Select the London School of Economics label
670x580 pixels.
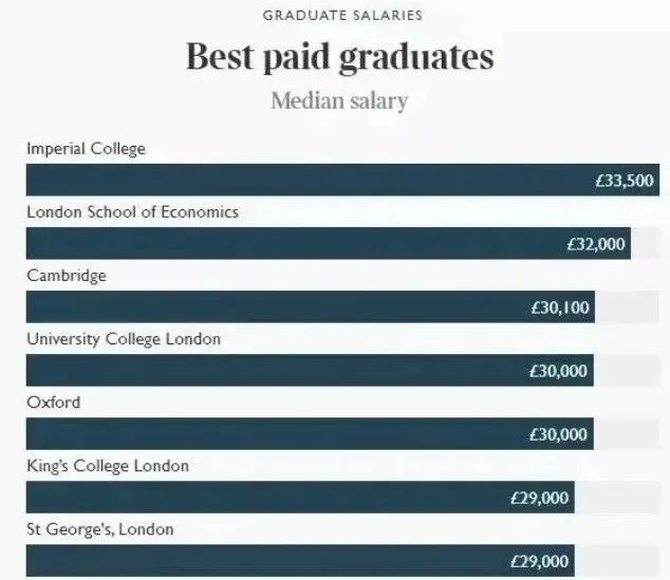(x=133, y=212)
